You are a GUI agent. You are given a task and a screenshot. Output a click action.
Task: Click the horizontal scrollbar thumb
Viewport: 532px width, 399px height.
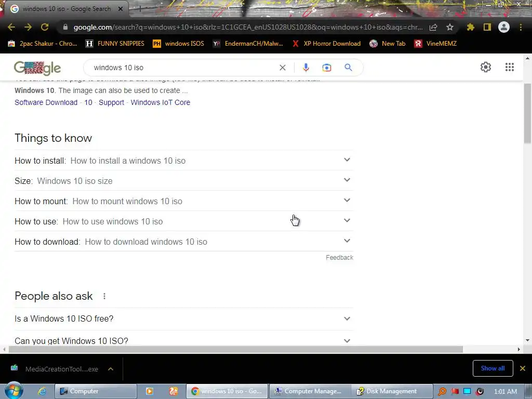pos(236,350)
